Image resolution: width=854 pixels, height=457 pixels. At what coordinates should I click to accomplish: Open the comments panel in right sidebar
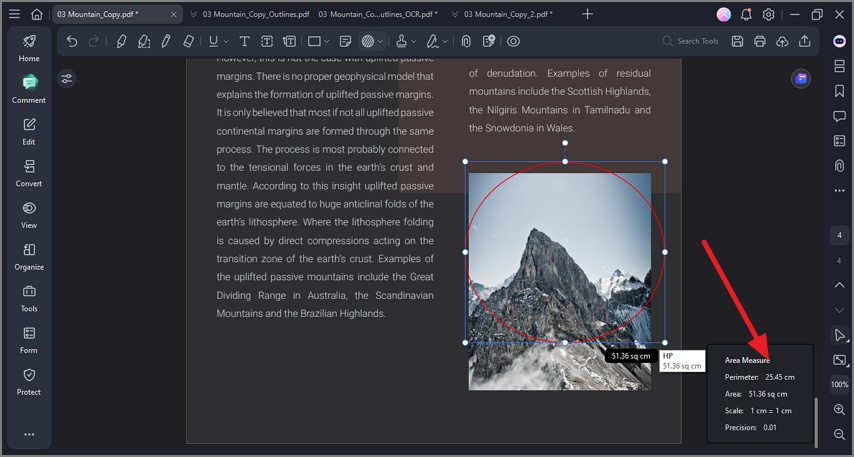click(x=839, y=115)
